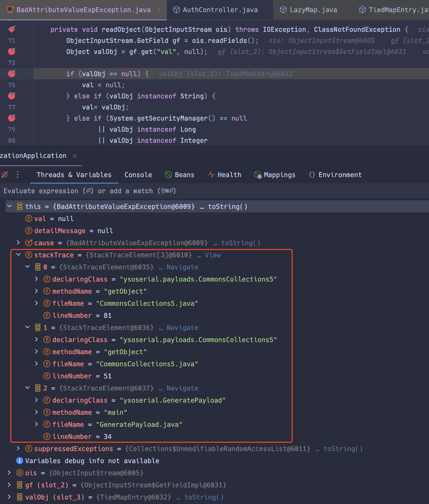Click the mute breakpoints icon

coord(4,174)
